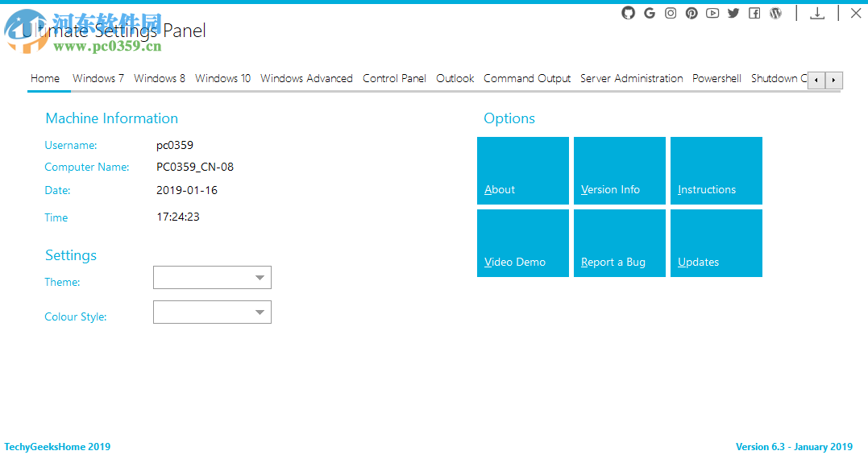Viewport: 868px width, 455px height.
Task: Click the Machine Information heading
Action: click(x=112, y=118)
